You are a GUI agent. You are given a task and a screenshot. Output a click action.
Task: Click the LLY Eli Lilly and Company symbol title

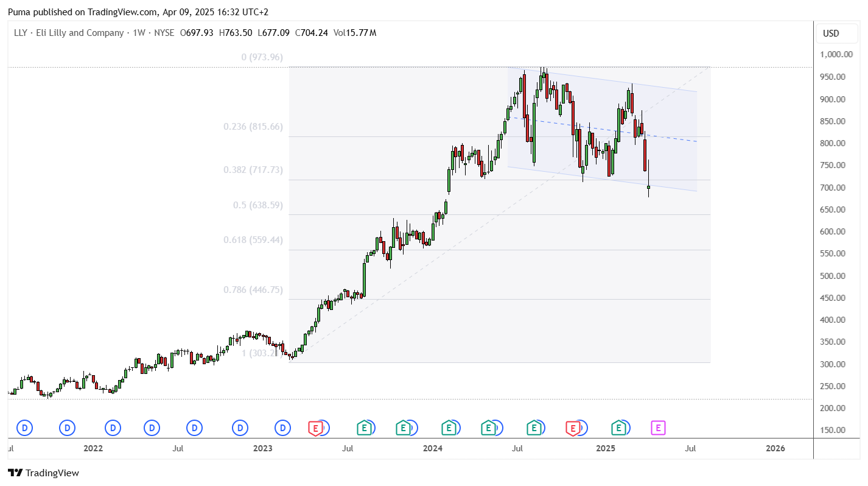(x=69, y=33)
